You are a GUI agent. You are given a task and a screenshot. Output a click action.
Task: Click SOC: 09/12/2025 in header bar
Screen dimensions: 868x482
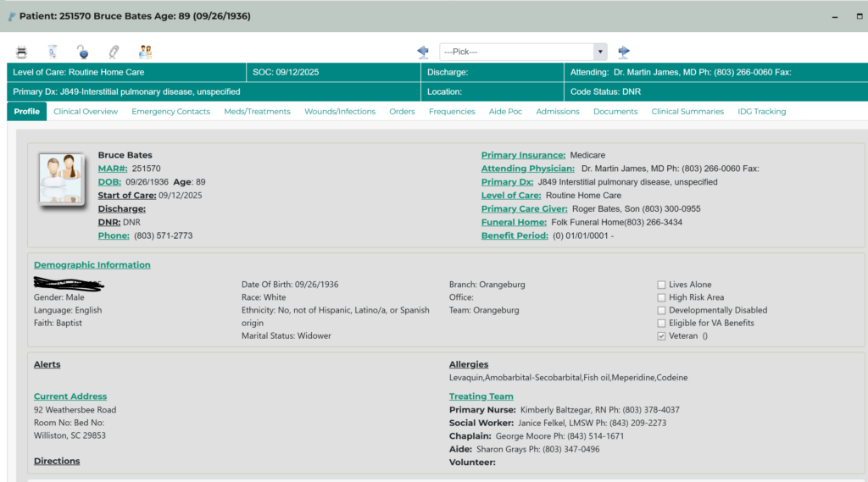286,73
